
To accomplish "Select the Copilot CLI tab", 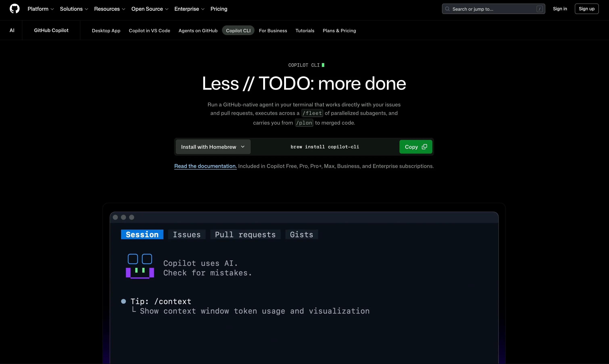I will click(238, 31).
